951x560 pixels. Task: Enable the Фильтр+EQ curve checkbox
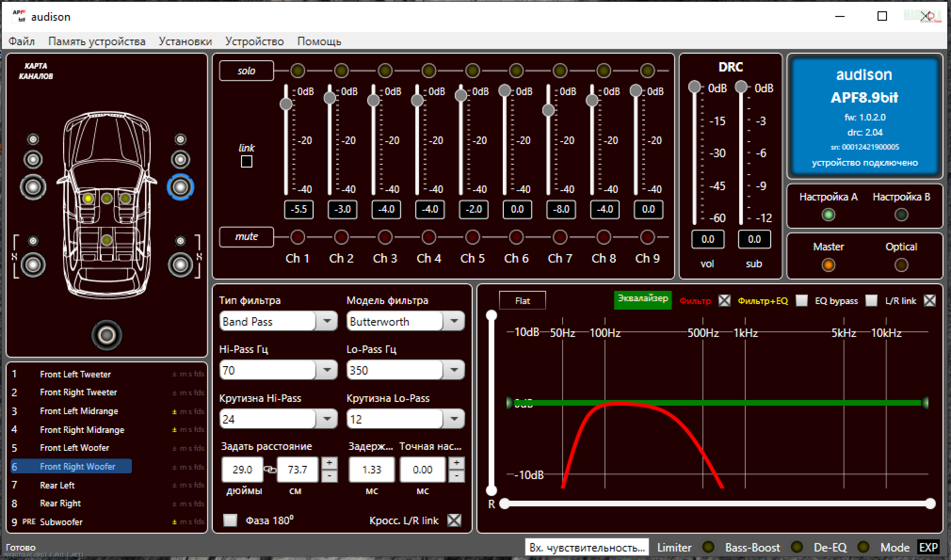pos(801,301)
